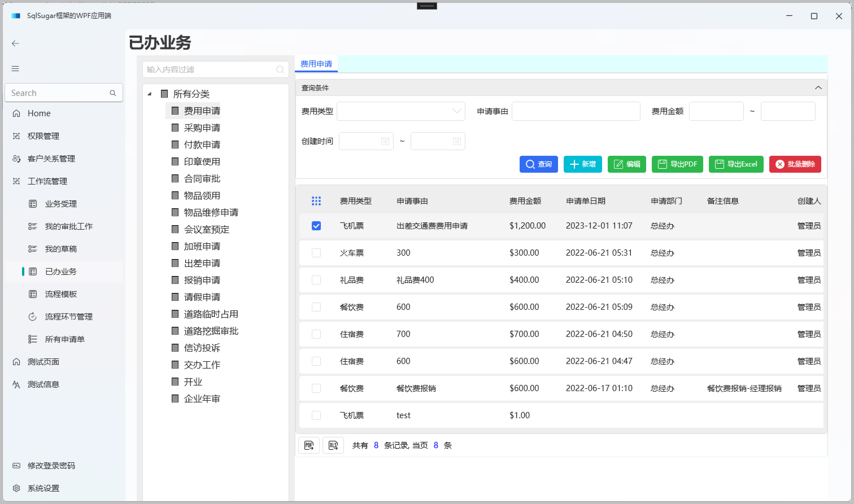Open Home from the sidebar
Viewport: 854px width, 504px height.
[64, 113]
